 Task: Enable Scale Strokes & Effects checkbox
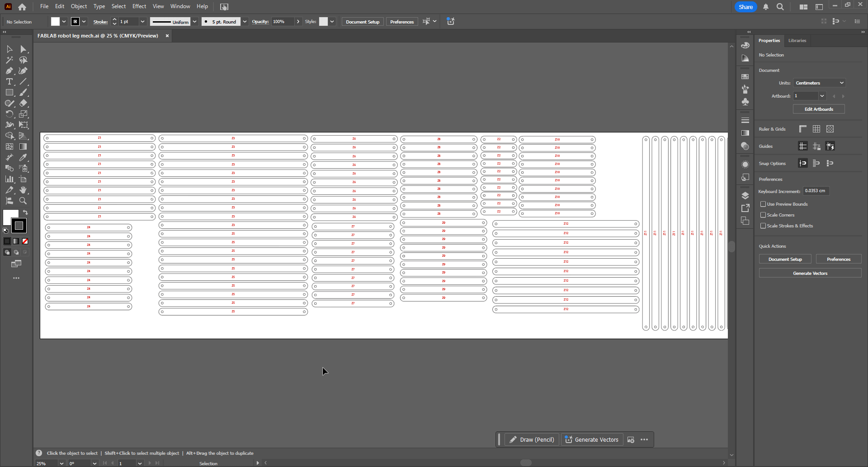pyautogui.click(x=763, y=226)
